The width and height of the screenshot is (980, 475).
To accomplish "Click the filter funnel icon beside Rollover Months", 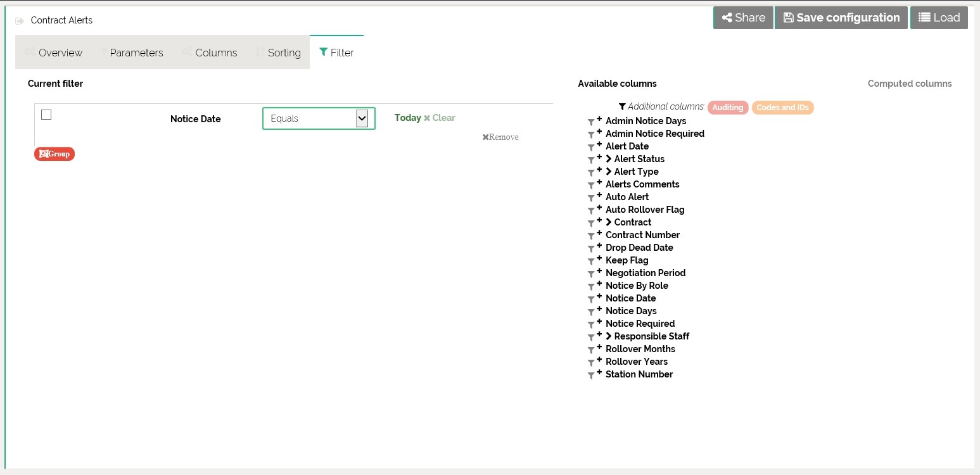I will (x=590, y=350).
